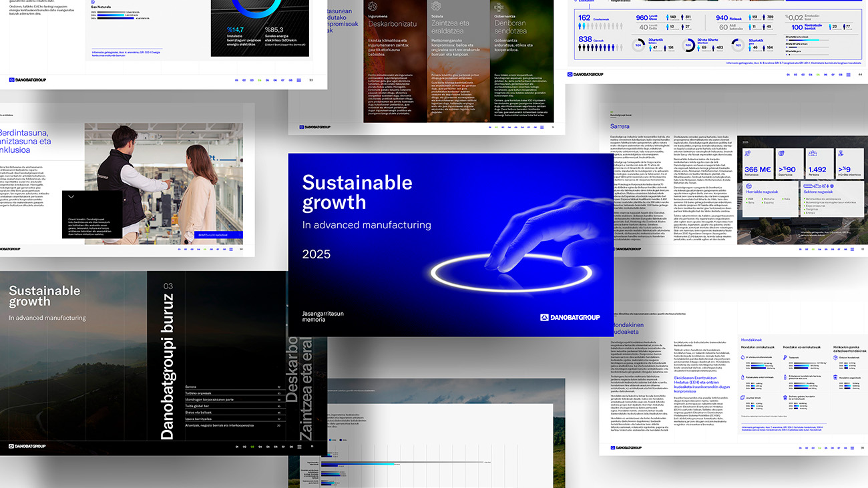
Task: Click the %55 donut chart
Action: pyautogui.click(x=688, y=45)
